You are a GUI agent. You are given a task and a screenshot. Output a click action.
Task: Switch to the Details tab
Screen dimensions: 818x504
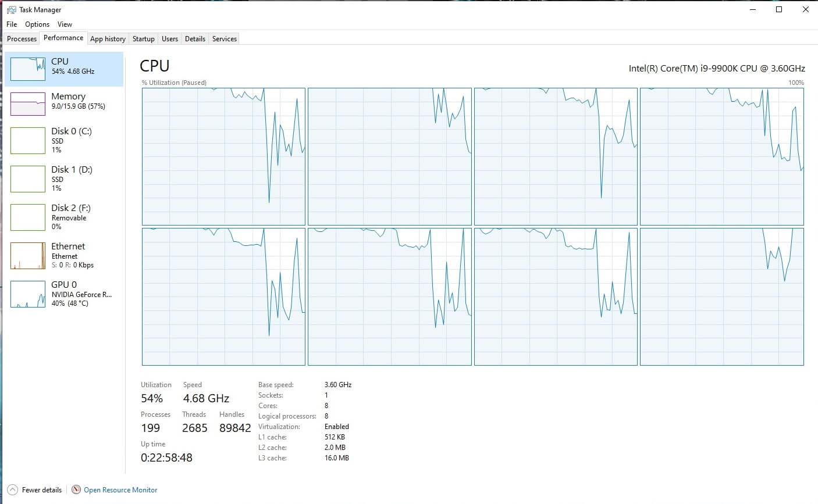click(x=195, y=39)
